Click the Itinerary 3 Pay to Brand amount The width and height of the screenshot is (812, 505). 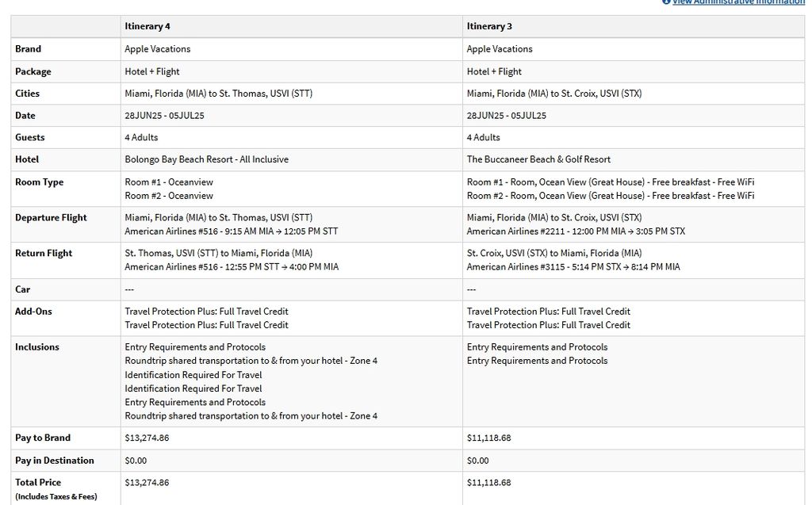tap(488, 438)
